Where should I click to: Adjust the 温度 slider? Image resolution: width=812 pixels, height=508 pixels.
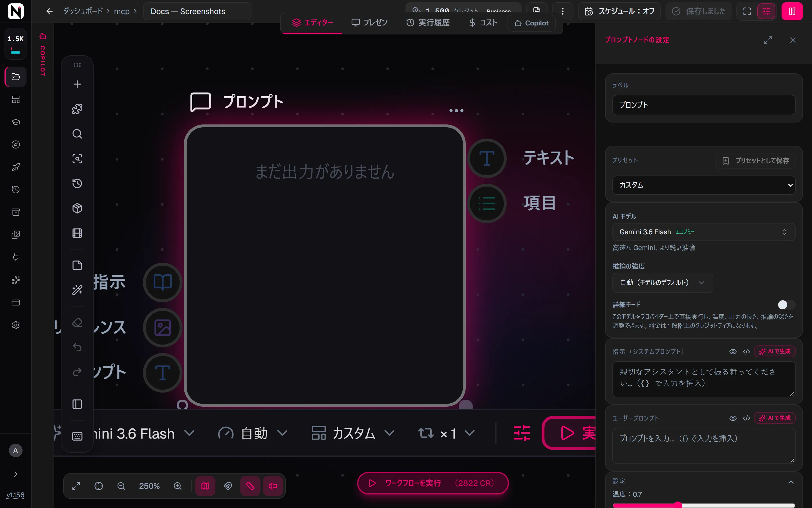tap(704, 505)
